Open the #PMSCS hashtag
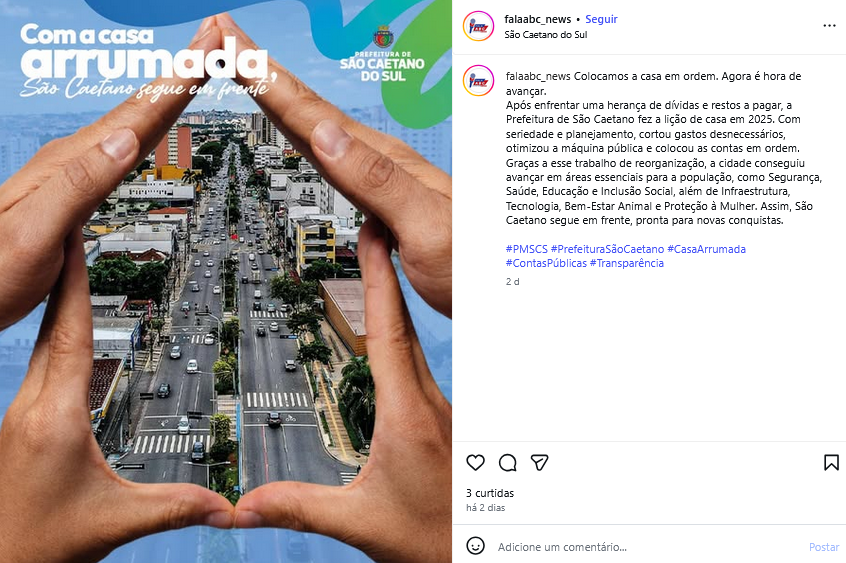 pos(527,249)
